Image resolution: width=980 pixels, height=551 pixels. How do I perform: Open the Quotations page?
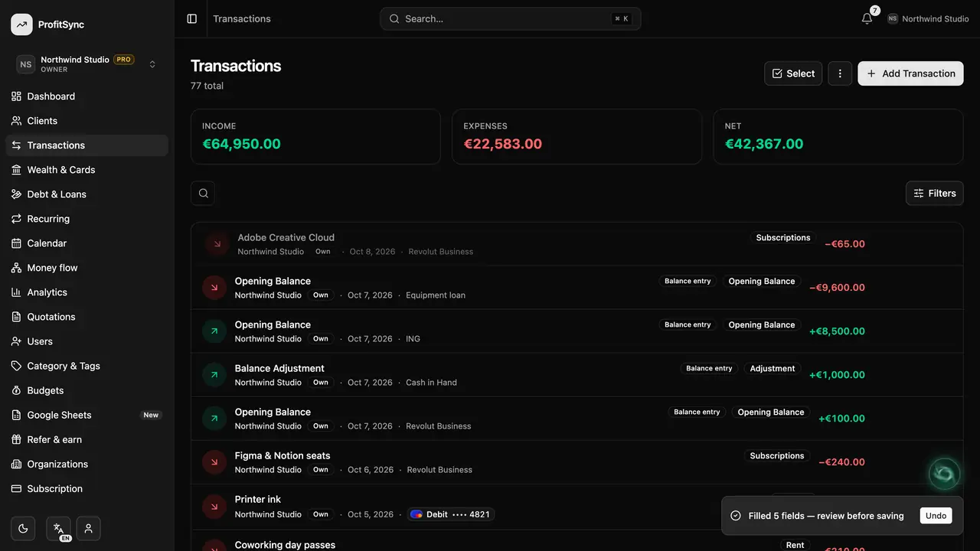click(87, 317)
